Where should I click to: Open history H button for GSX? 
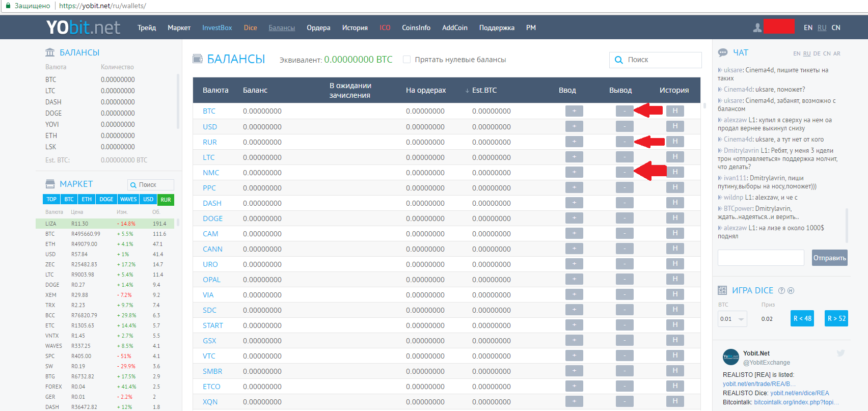(x=675, y=340)
